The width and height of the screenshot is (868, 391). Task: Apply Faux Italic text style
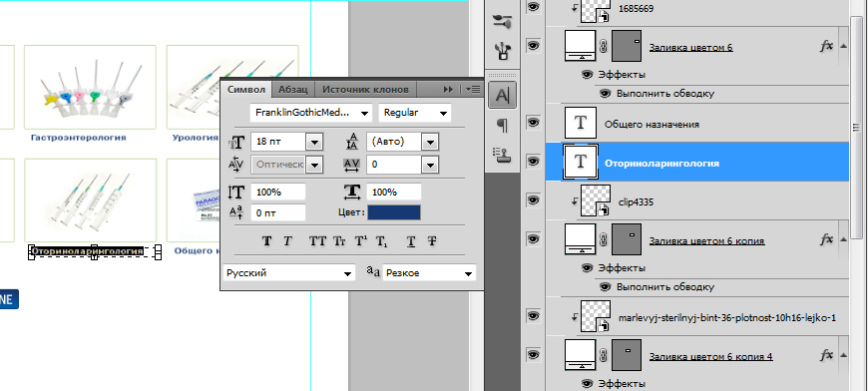(x=288, y=241)
